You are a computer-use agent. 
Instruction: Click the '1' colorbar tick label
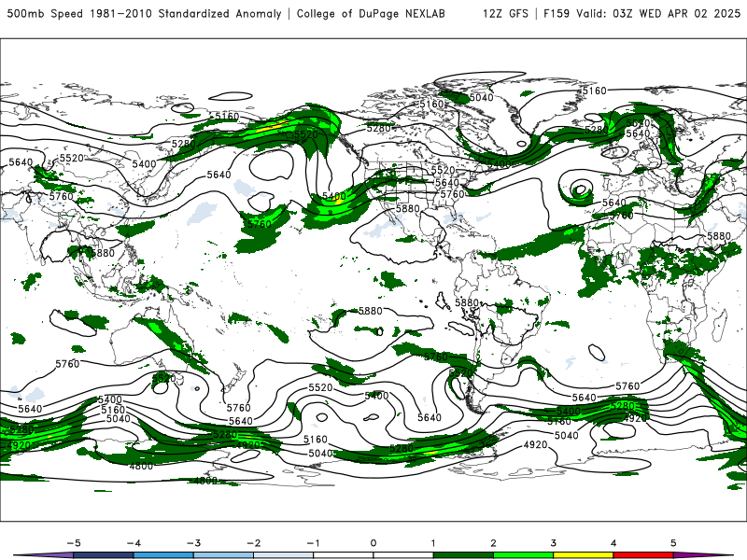[x=433, y=543]
